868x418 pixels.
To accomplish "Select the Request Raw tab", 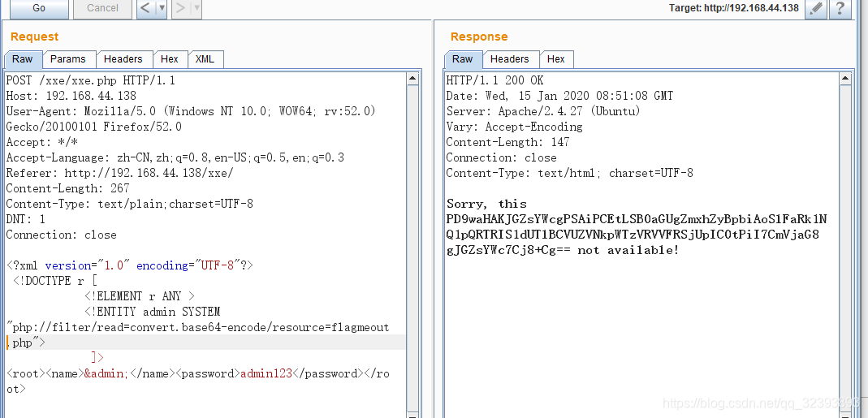I will pos(23,59).
